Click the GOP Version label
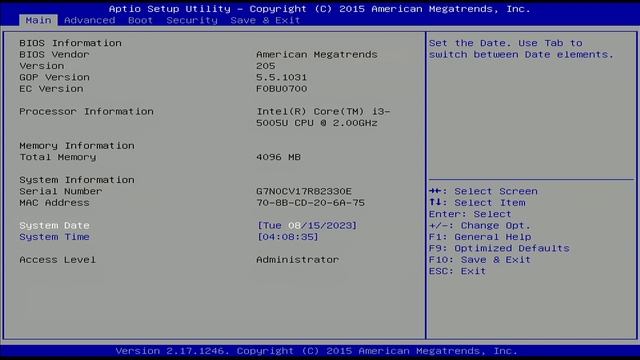 click(54, 77)
